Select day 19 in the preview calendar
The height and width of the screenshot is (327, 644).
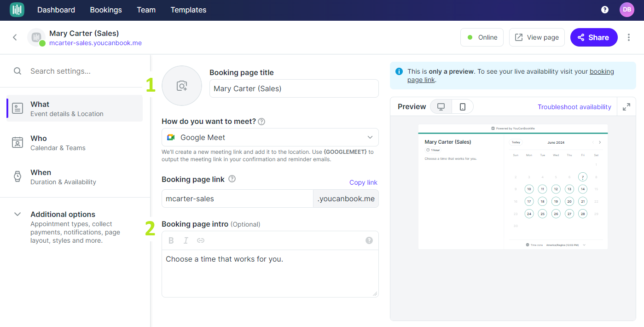tap(556, 201)
